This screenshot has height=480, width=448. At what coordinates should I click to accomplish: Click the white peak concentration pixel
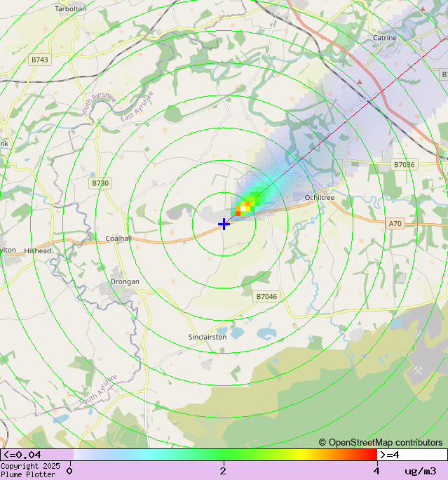pyautogui.click(x=243, y=208)
